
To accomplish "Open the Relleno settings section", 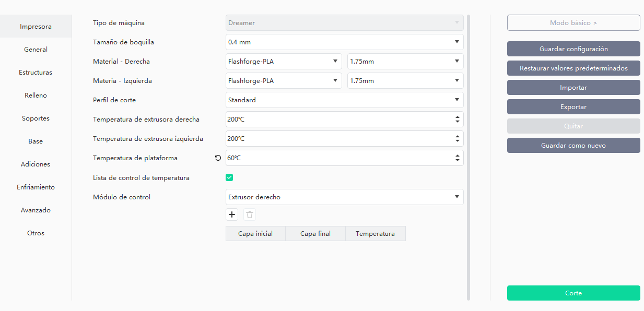I will 36,95.
